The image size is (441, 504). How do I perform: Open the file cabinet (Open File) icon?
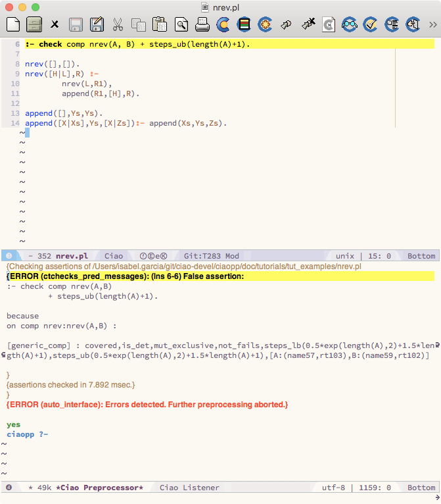tap(34, 25)
